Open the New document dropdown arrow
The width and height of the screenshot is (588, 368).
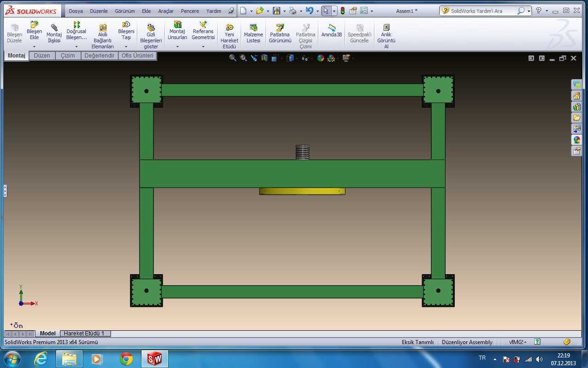click(x=251, y=11)
